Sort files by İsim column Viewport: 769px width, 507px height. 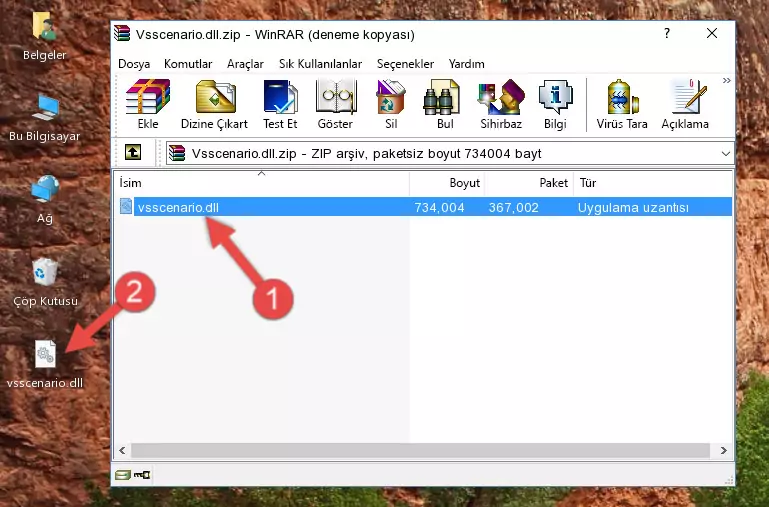pos(262,183)
